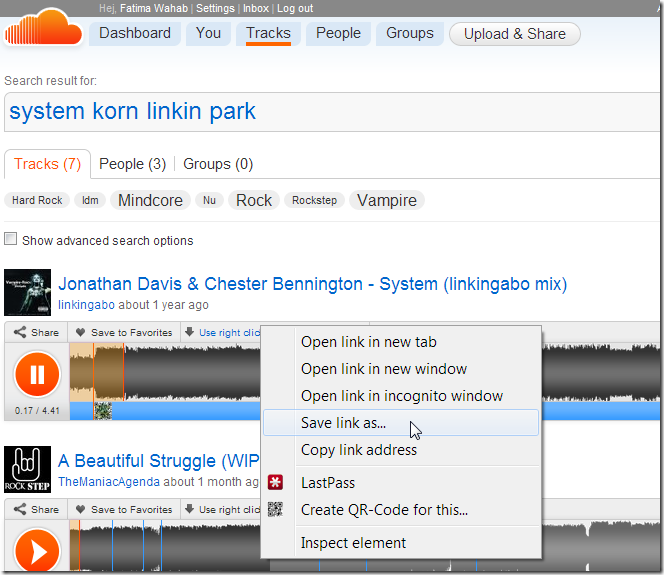The width and height of the screenshot is (664, 575).
Task: Open System track album artwork
Action: (x=28, y=292)
